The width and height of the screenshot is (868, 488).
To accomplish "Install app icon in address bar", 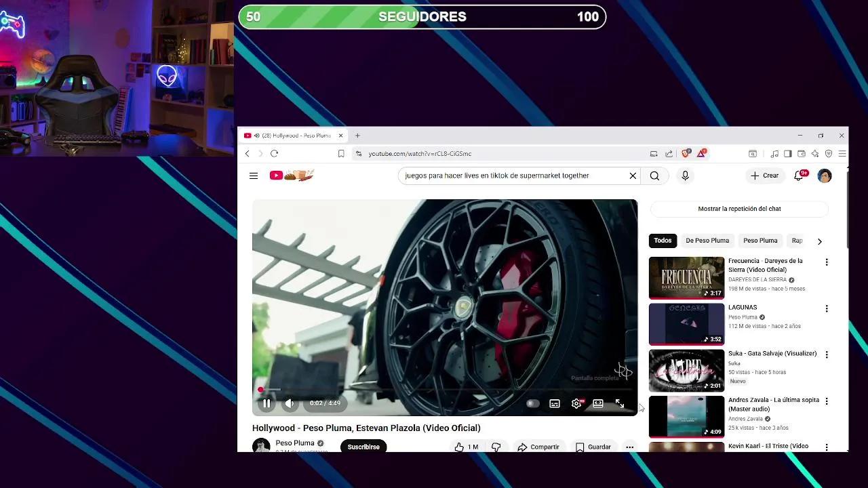I will pos(654,154).
